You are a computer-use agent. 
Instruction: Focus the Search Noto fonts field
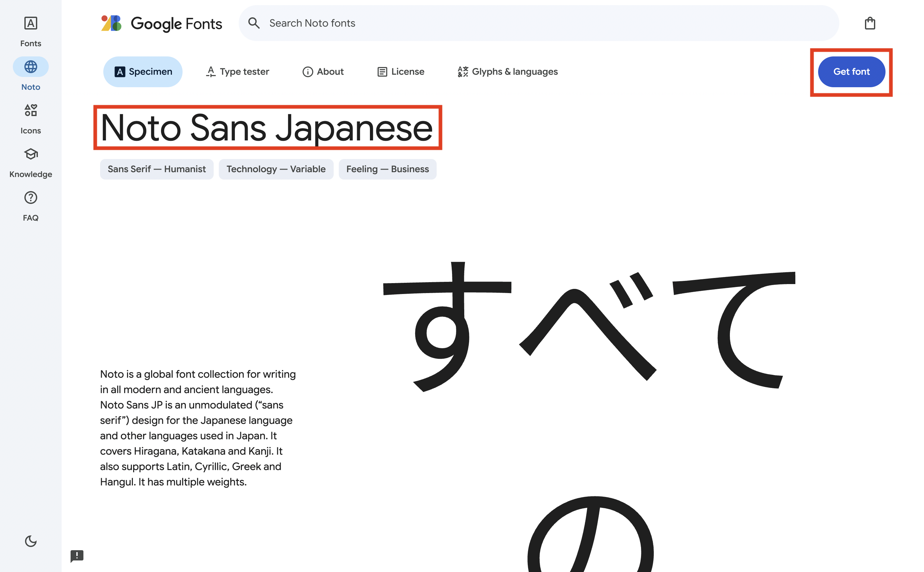[538, 23]
